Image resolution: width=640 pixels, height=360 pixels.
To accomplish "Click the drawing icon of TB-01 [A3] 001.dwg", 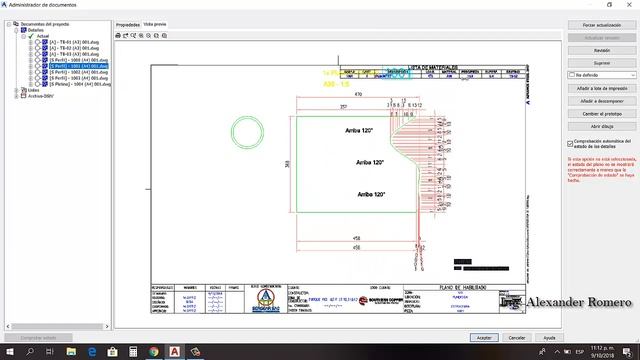I will pyautogui.click(x=45, y=42).
